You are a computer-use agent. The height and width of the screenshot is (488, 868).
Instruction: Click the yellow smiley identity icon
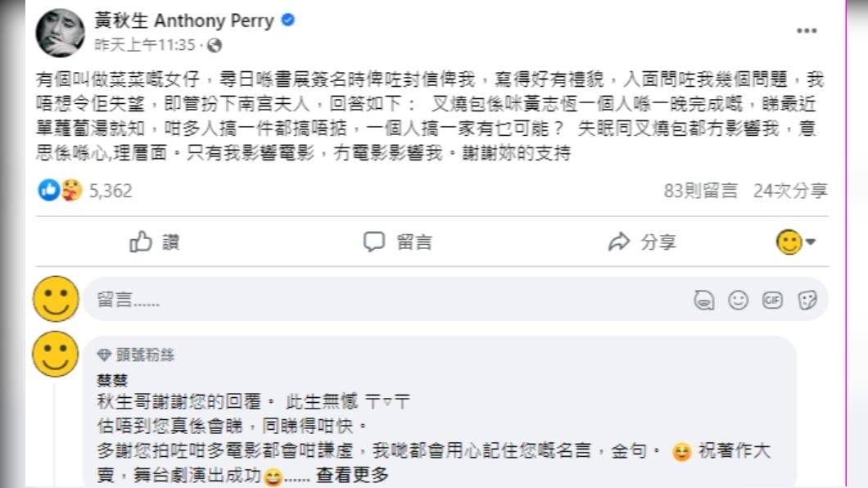click(x=788, y=241)
